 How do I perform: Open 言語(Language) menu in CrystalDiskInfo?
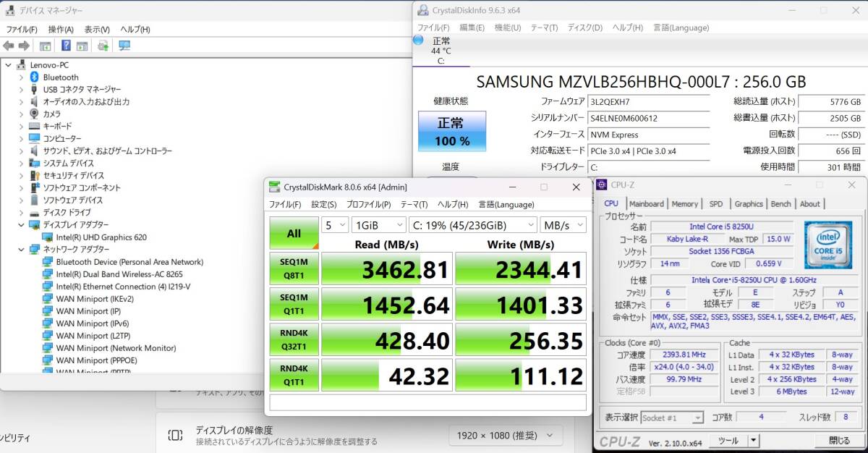pos(681,27)
